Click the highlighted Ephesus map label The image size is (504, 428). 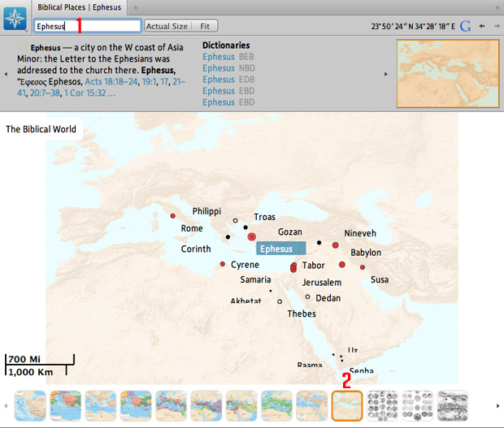pyautogui.click(x=280, y=249)
